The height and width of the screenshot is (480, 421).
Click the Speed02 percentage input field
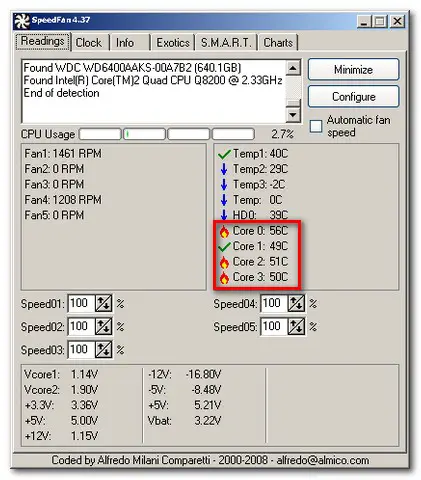pyautogui.click(x=81, y=326)
